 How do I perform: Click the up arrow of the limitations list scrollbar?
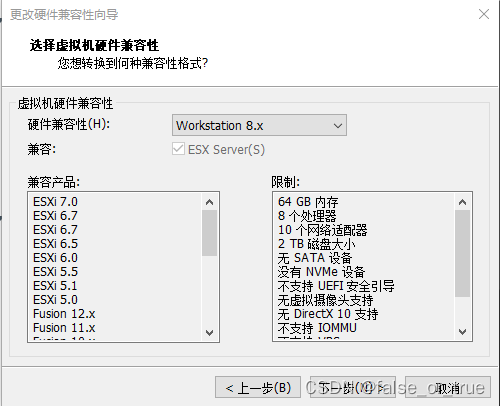tap(462, 202)
